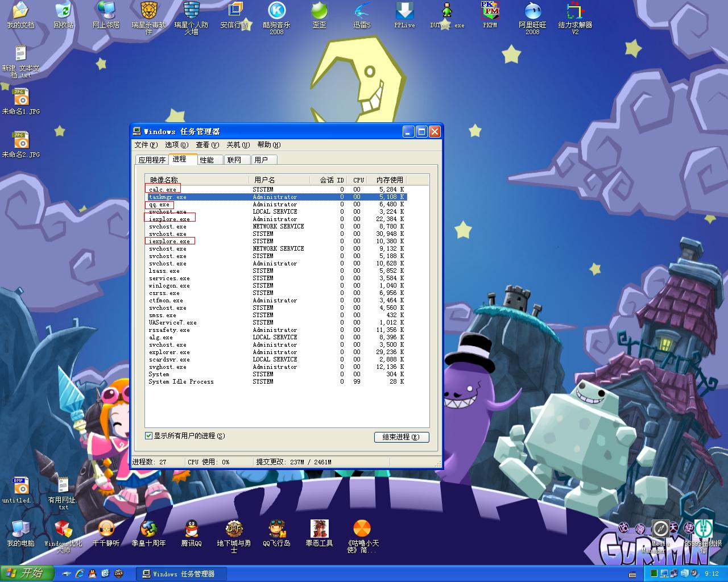Select the explorer.exe process row

click(x=276, y=352)
